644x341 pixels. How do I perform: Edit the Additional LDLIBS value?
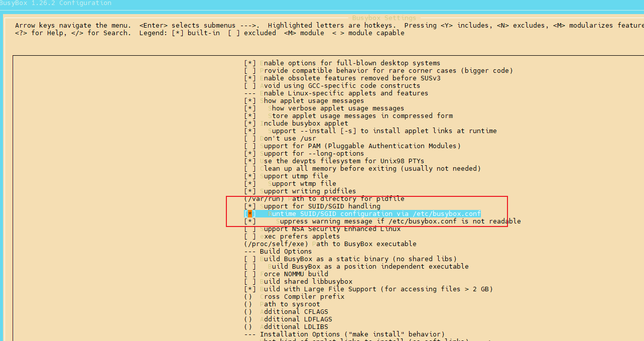point(286,326)
